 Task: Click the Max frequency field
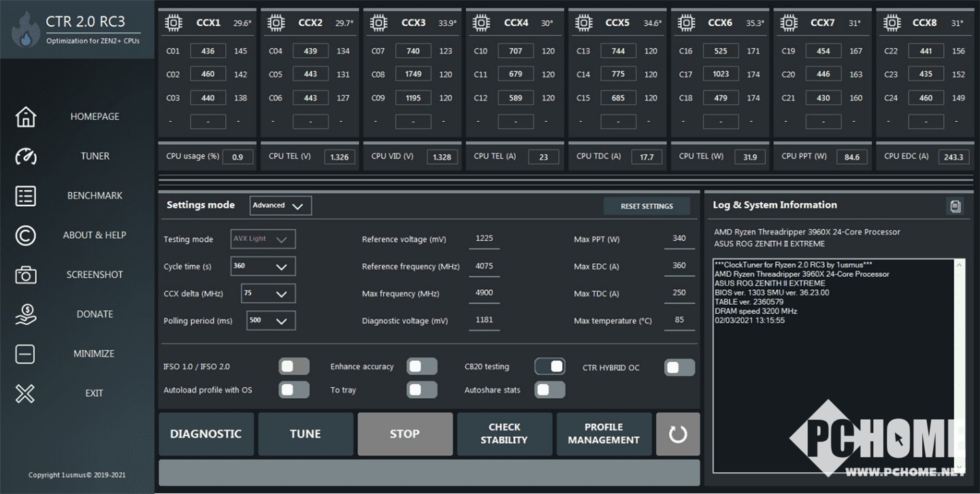click(x=485, y=293)
